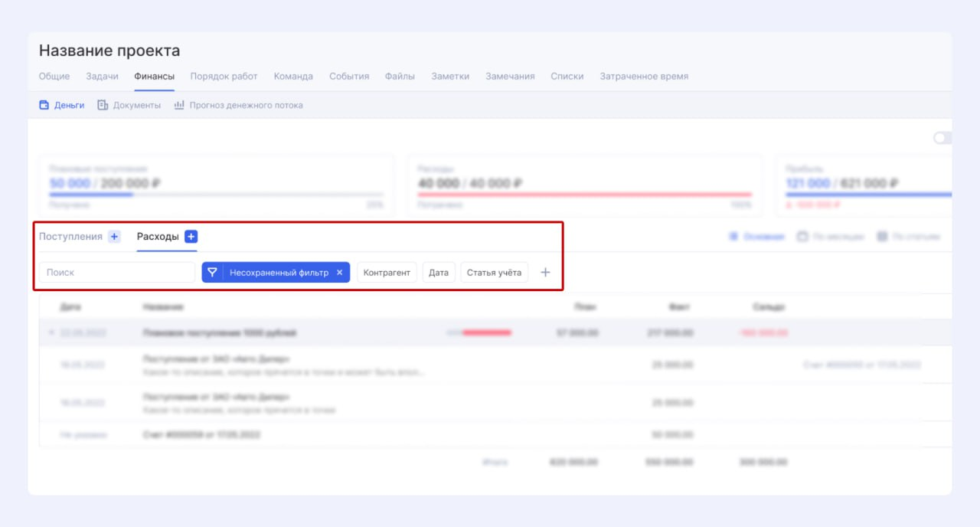Click the funnel icon in filter chip
980x527 pixels.
click(x=213, y=273)
